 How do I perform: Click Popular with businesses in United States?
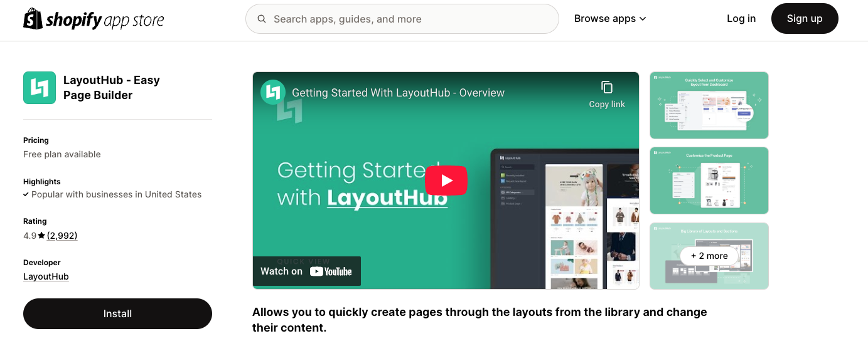click(x=116, y=194)
